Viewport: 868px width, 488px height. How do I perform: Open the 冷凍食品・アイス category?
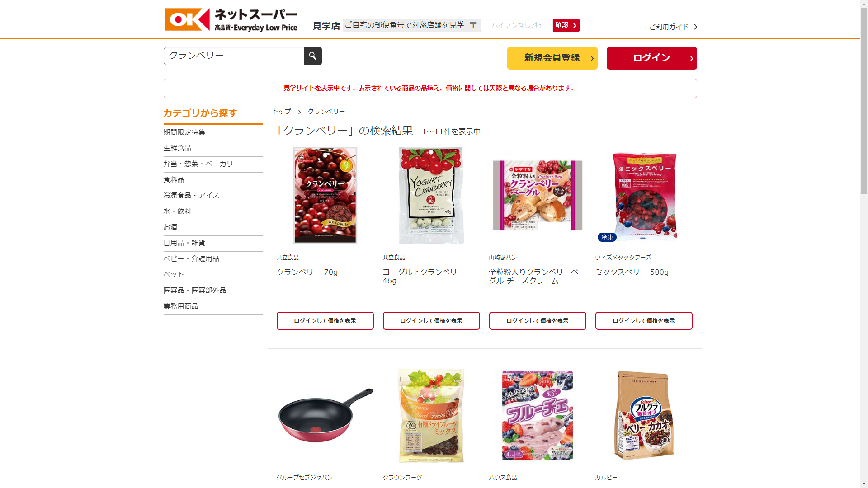click(191, 196)
